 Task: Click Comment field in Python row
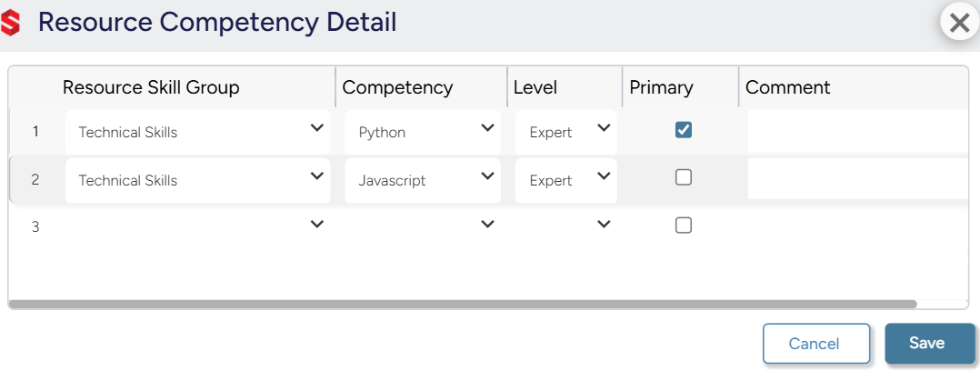pyautogui.click(x=856, y=130)
